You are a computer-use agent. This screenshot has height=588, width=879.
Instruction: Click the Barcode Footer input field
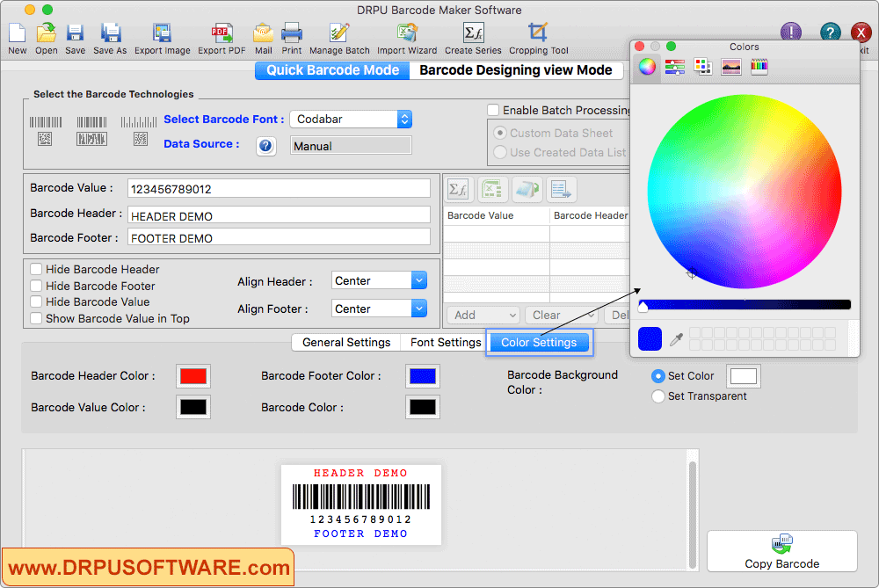(280, 237)
